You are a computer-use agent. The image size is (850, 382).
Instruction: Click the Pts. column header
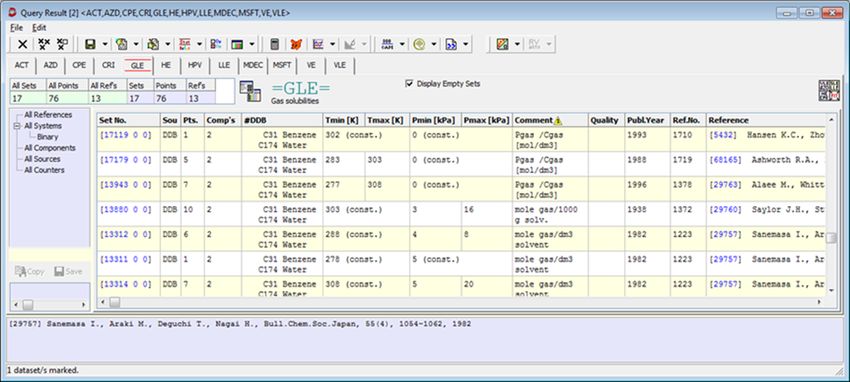pos(193,120)
